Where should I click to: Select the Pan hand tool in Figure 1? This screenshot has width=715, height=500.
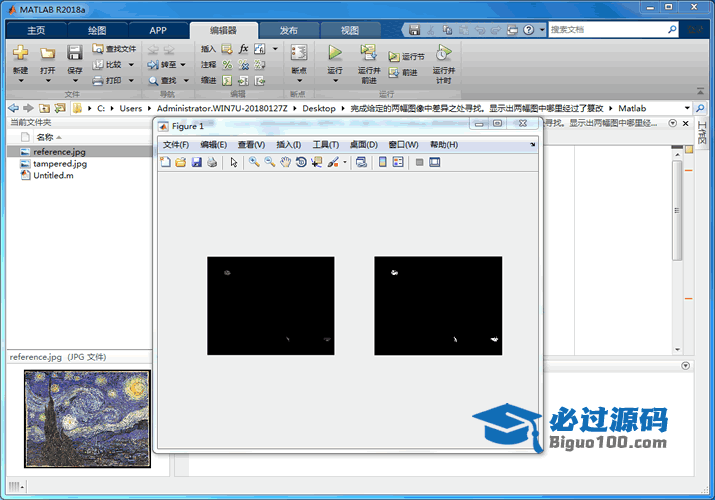click(x=285, y=163)
